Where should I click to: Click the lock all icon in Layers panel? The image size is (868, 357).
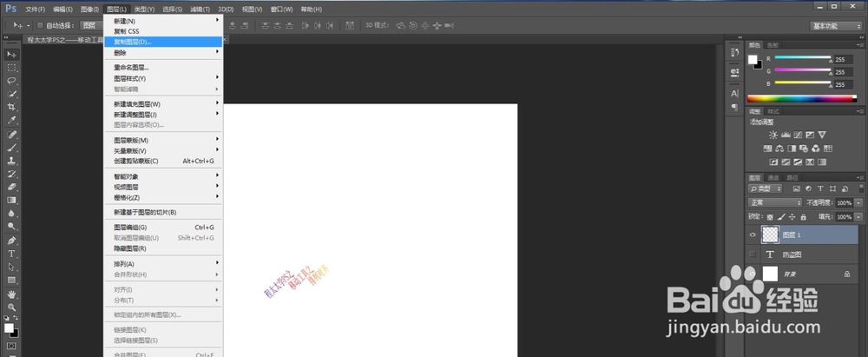point(803,217)
